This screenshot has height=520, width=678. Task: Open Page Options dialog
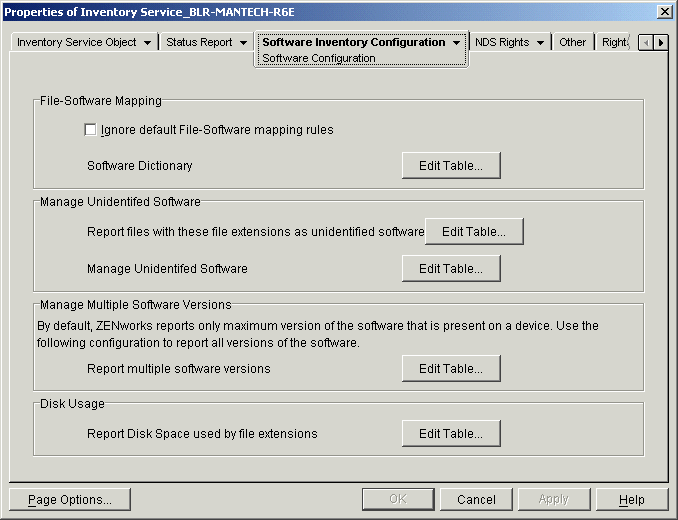70,500
